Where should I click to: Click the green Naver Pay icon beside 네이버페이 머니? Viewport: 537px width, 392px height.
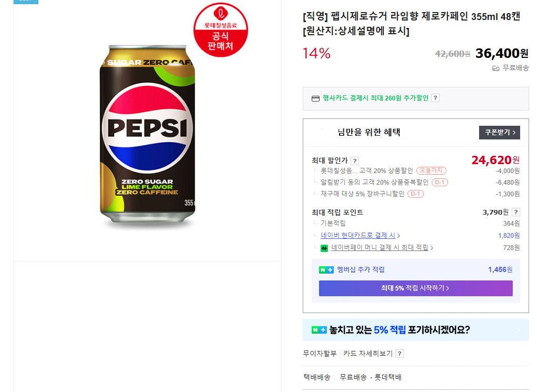(x=324, y=247)
